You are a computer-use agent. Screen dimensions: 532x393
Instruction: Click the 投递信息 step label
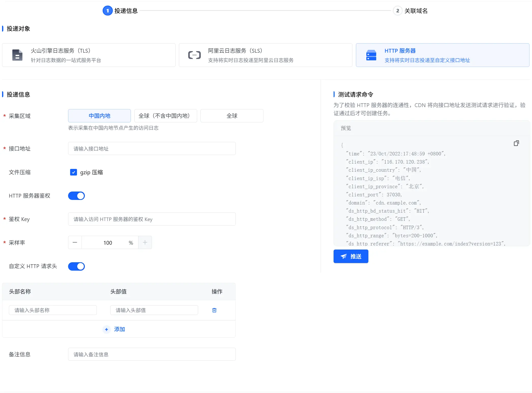click(126, 11)
